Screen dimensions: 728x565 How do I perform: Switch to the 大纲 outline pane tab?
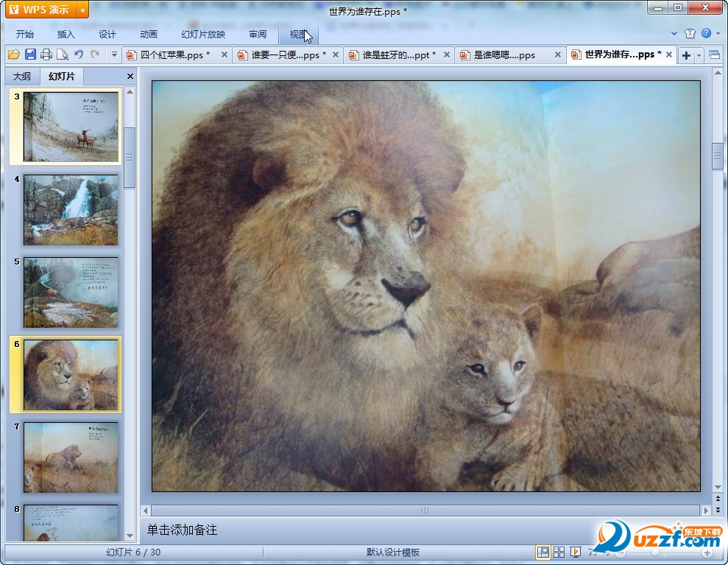22,76
